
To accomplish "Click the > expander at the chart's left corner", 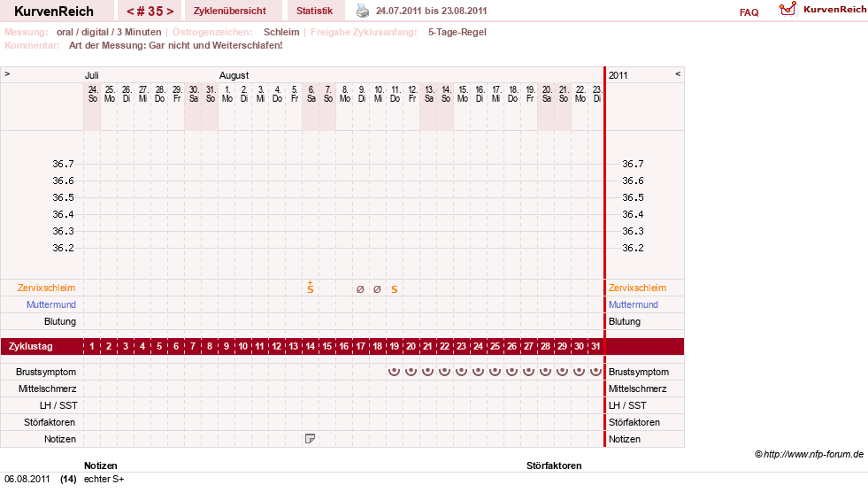I will coord(7,73).
